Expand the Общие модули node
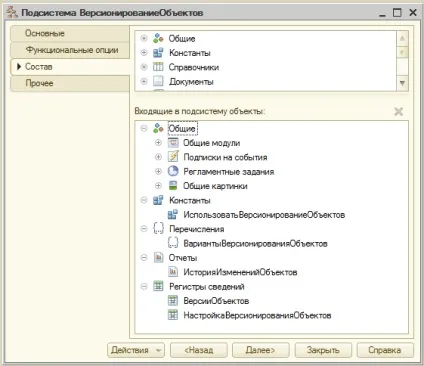 [x=158, y=143]
